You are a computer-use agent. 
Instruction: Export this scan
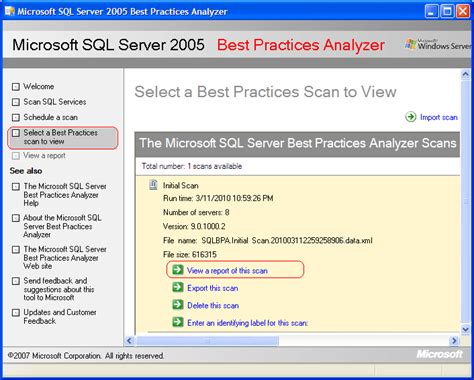(x=213, y=288)
